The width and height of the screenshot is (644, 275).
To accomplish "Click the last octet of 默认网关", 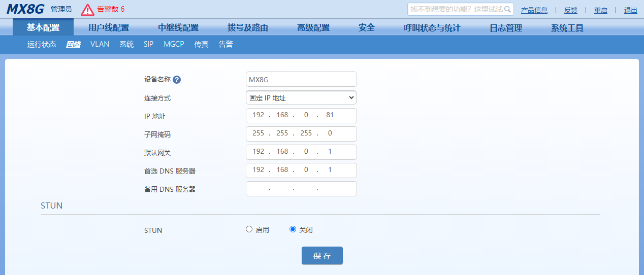I will [330, 152].
